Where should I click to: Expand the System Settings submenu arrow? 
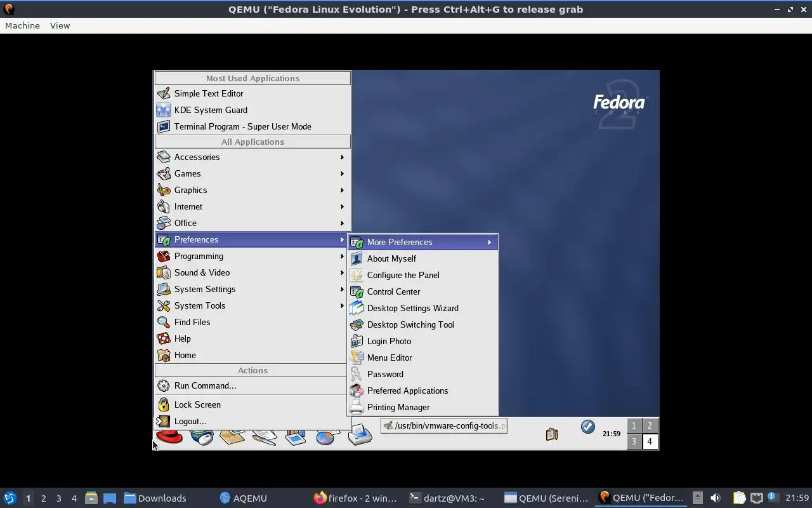click(x=342, y=289)
